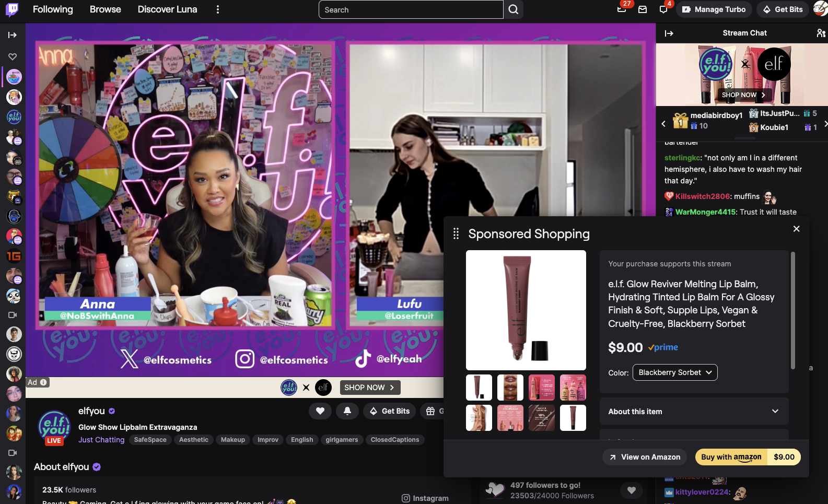Click the SafeSpace tag
This screenshot has height=504, width=828.
point(150,440)
